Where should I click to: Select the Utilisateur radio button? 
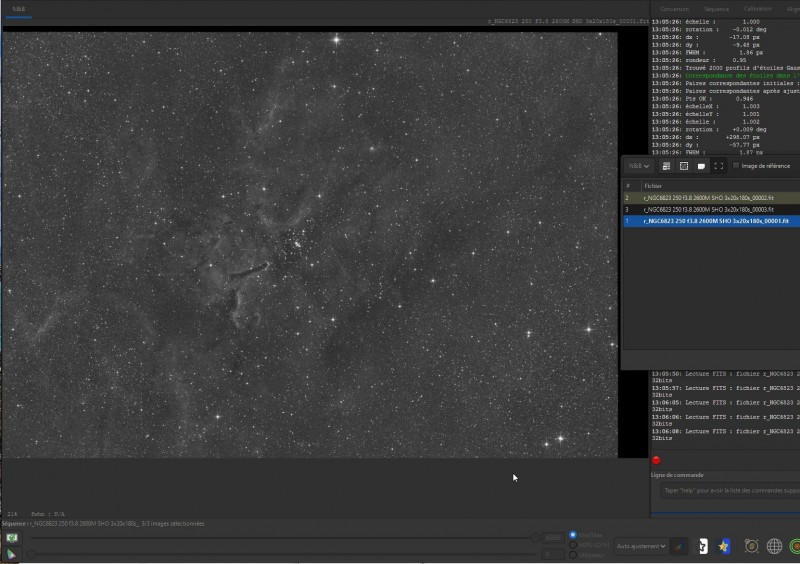(573, 555)
